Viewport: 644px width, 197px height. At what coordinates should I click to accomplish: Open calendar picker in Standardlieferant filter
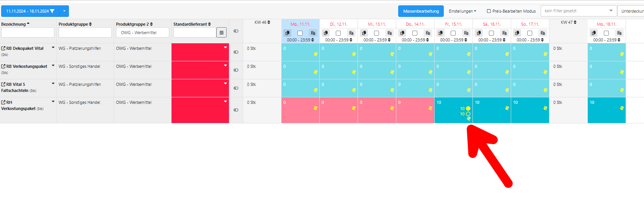click(x=221, y=33)
